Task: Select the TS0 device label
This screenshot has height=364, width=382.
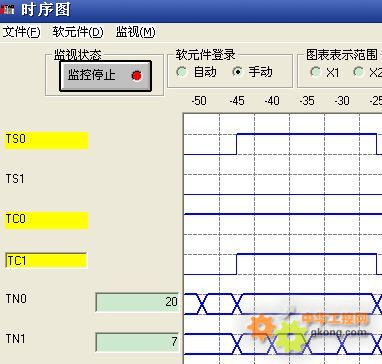Action: (x=46, y=140)
